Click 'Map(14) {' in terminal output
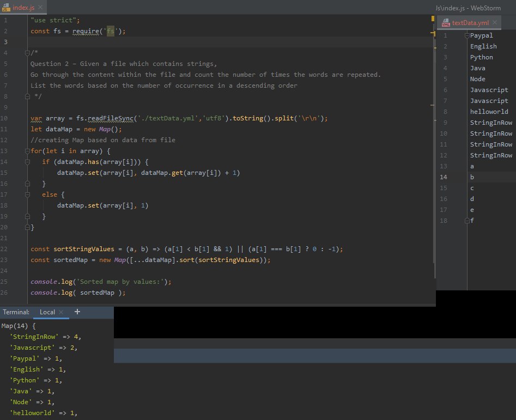The height and width of the screenshot is (420, 516). 18,326
